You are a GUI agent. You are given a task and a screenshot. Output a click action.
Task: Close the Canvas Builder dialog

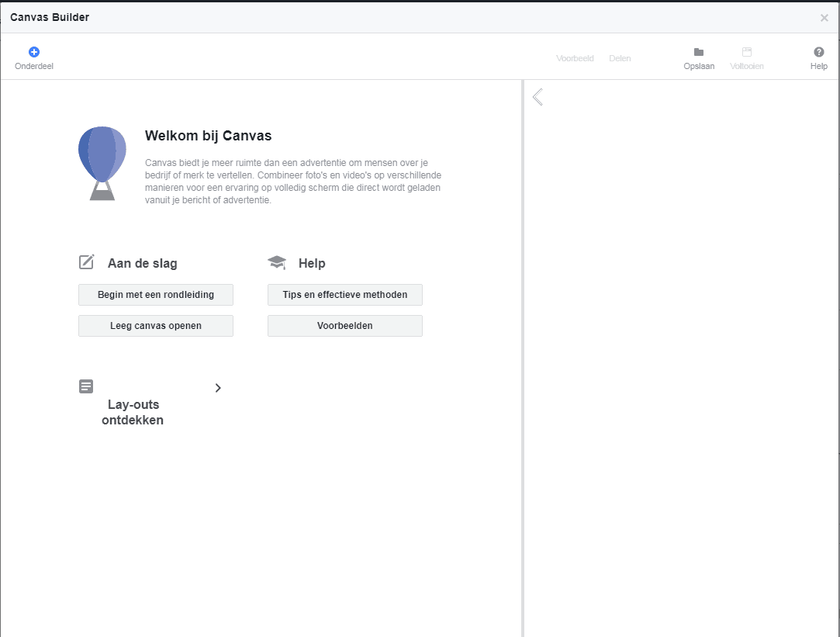click(824, 18)
